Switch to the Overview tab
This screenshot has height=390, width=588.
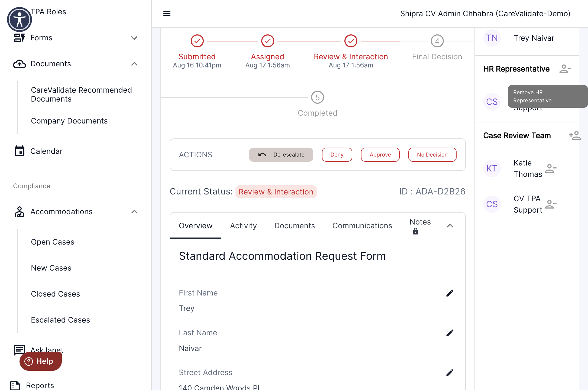click(x=196, y=226)
